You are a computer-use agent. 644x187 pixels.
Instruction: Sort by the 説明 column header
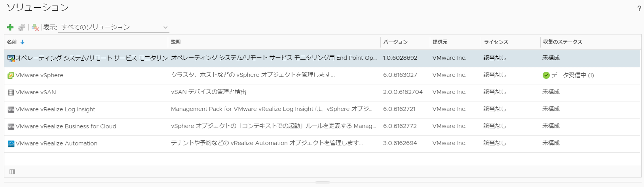tap(176, 42)
